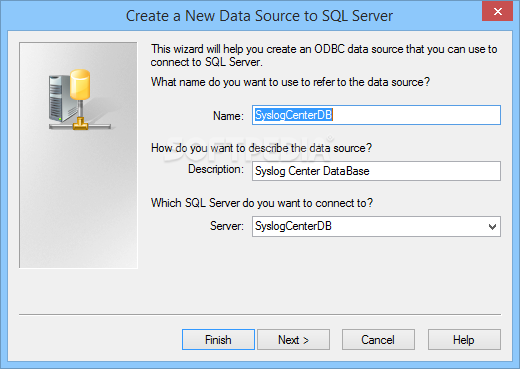Click 'Which SQL Server do you want to connect to?'

pyautogui.click(x=262, y=203)
